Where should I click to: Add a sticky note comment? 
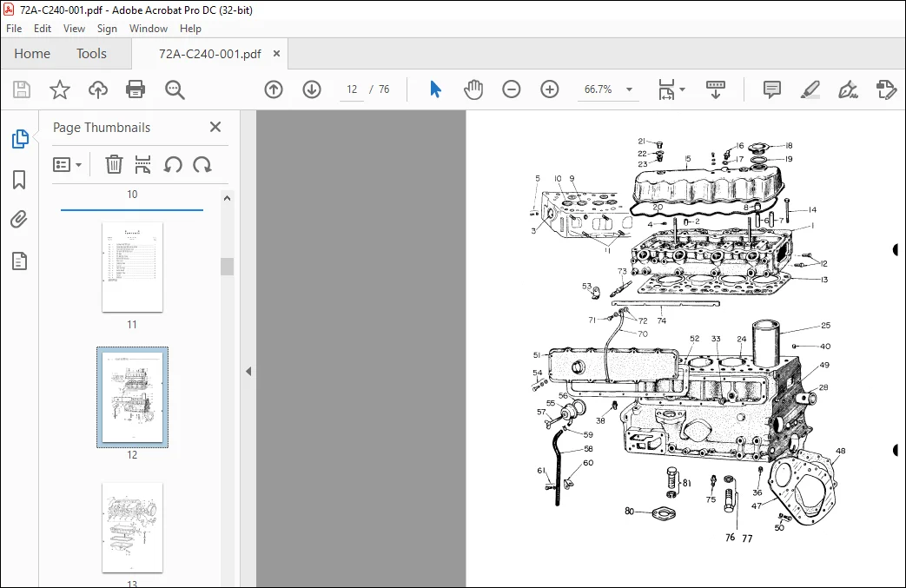(772, 89)
